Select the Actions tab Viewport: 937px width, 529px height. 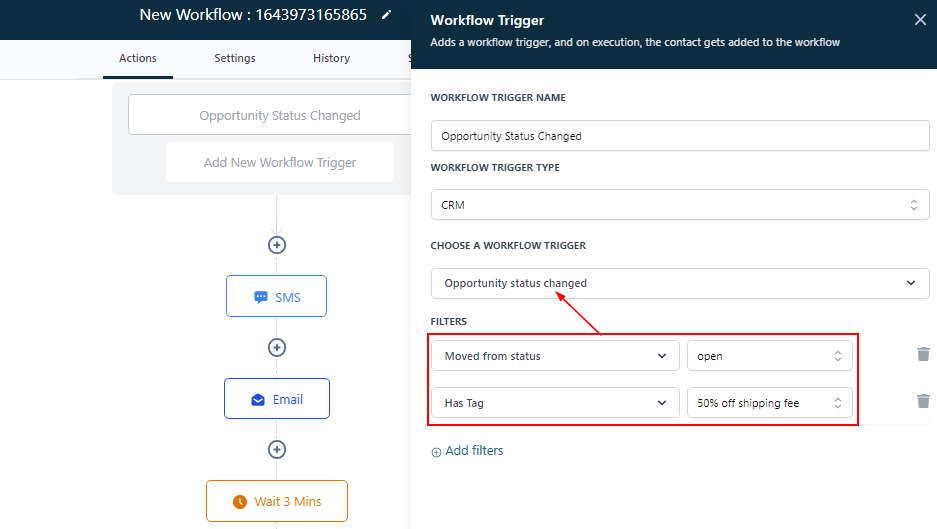tap(138, 58)
